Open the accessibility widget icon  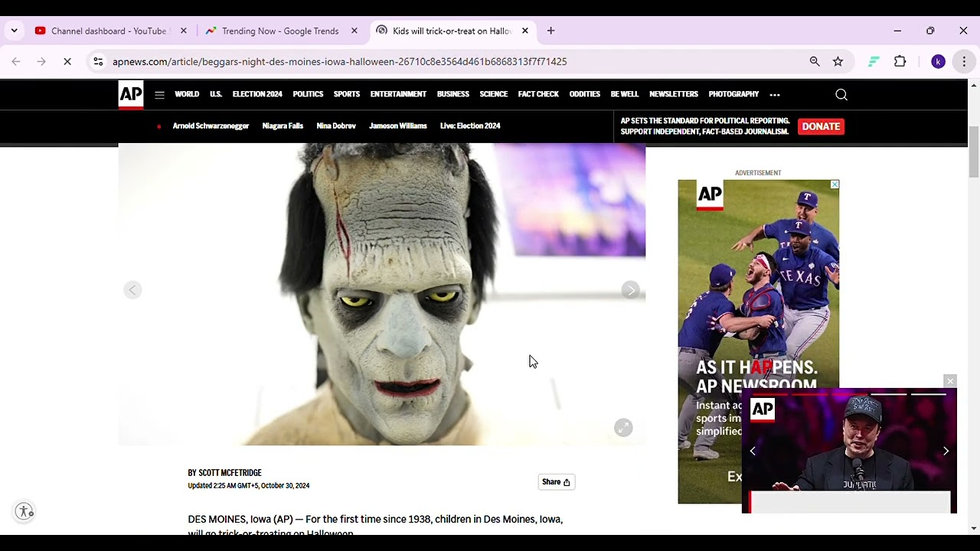(x=24, y=511)
